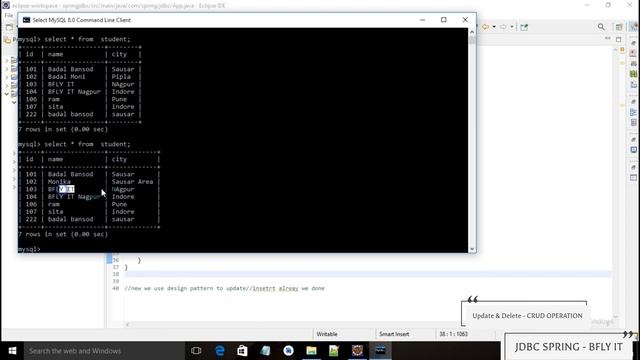Click the Eclipse right sidebar outline view icon
Image resolution: width=640 pixels, height=360 pixels.
pyautogui.click(x=633, y=113)
